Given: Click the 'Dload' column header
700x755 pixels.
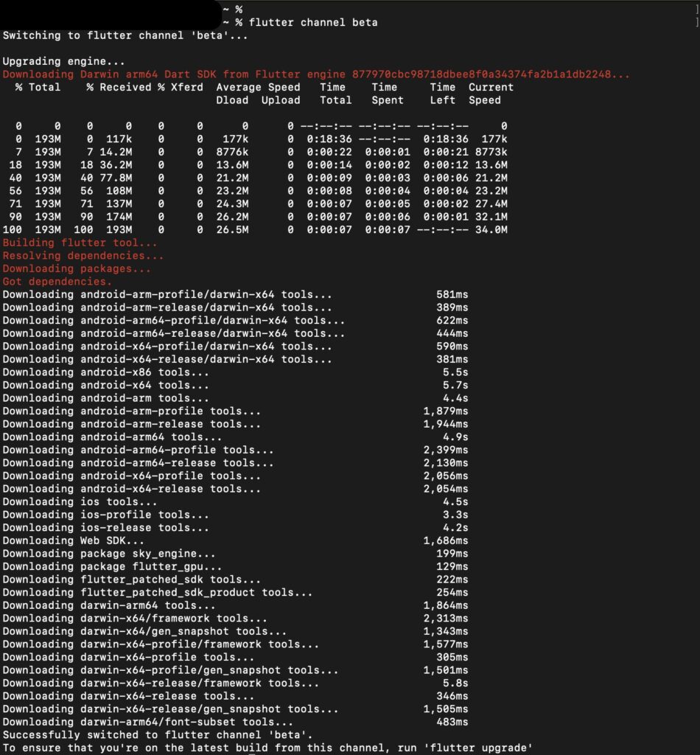Looking at the screenshot, I should 232,100.
